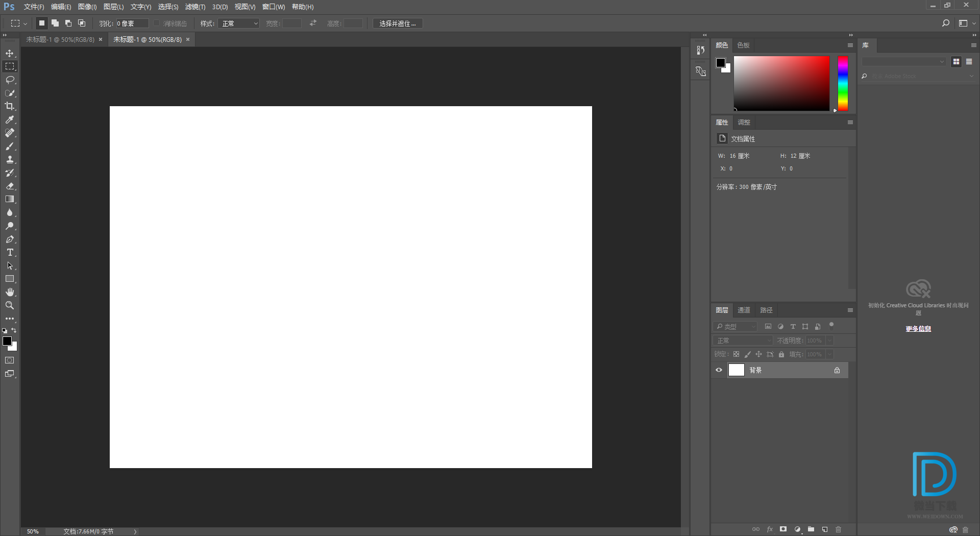980x536 pixels.
Task: Open the 文件(F) menu
Action: coord(34,7)
